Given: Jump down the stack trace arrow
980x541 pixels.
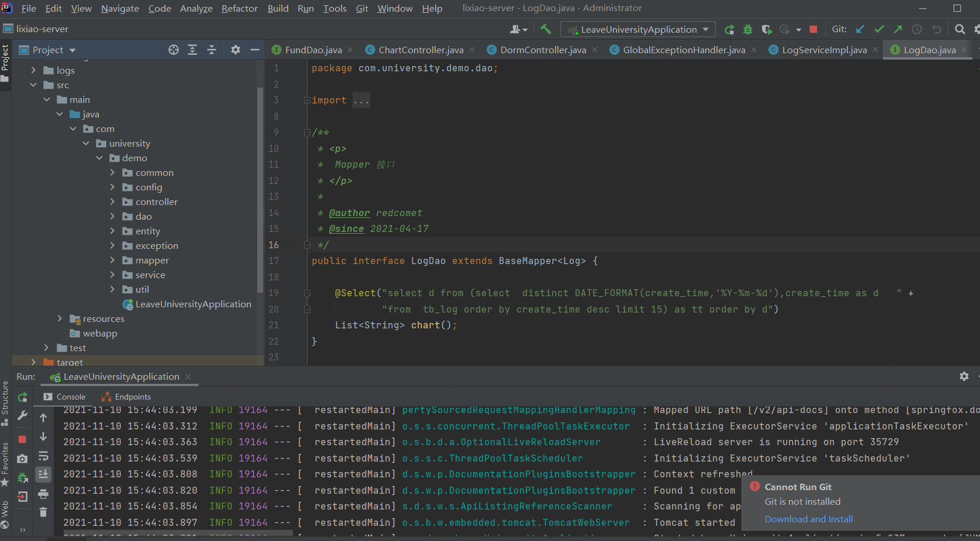Looking at the screenshot, I should [x=43, y=436].
